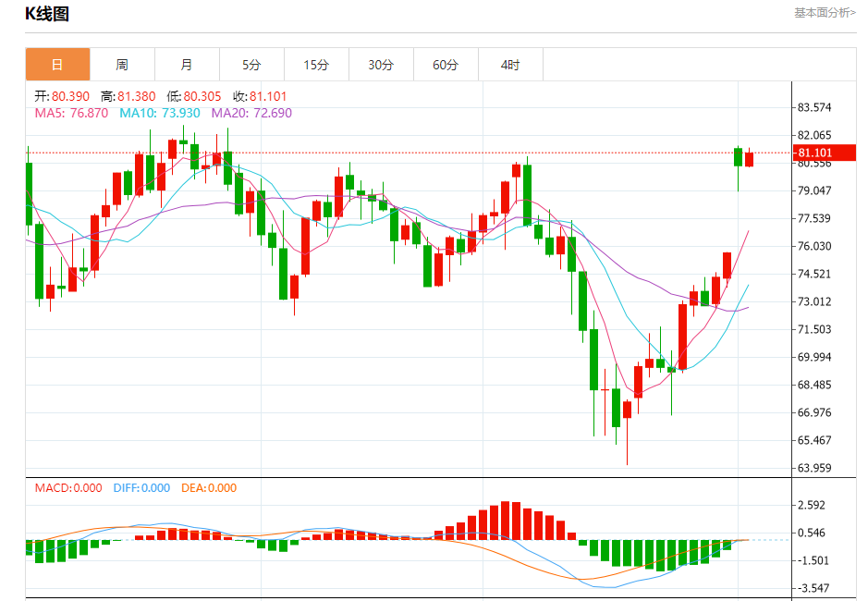Screen dimensions: 868x601
Task: Open the 5分 interval tab
Action: click(251, 65)
